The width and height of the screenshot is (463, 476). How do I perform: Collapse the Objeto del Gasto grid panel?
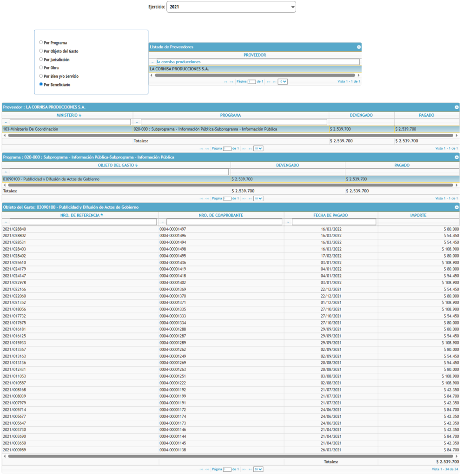click(x=456, y=207)
